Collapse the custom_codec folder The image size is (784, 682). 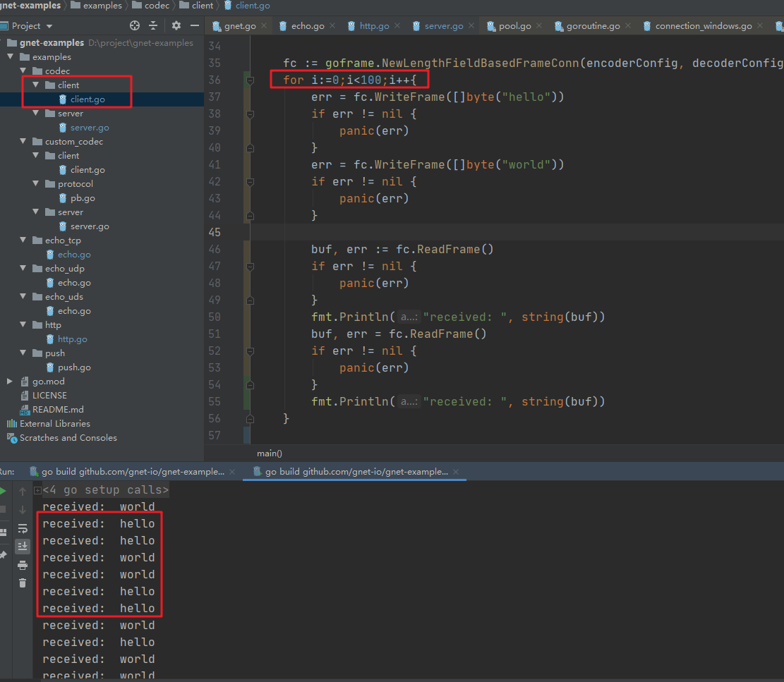pyautogui.click(x=24, y=141)
